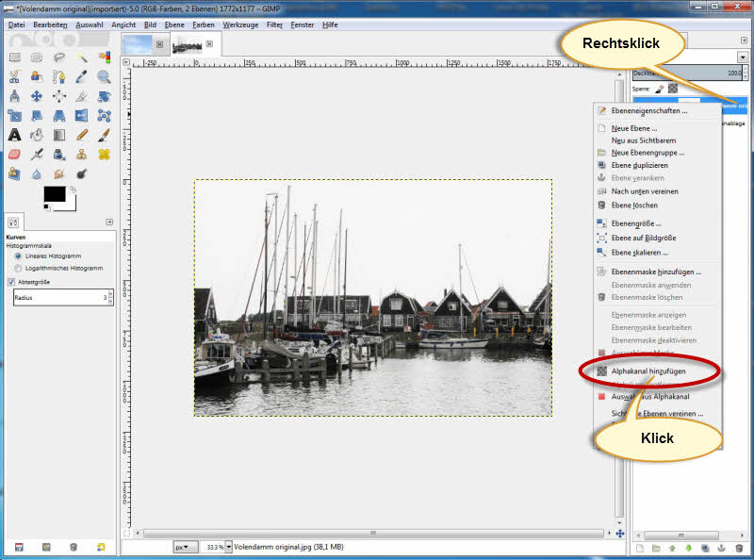Choose the Free Select lasso tool

(59, 58)
